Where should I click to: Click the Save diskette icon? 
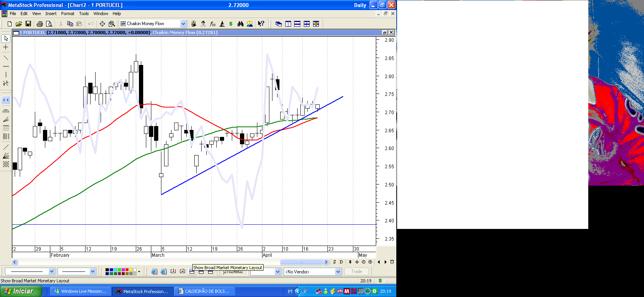coord(28,24)
